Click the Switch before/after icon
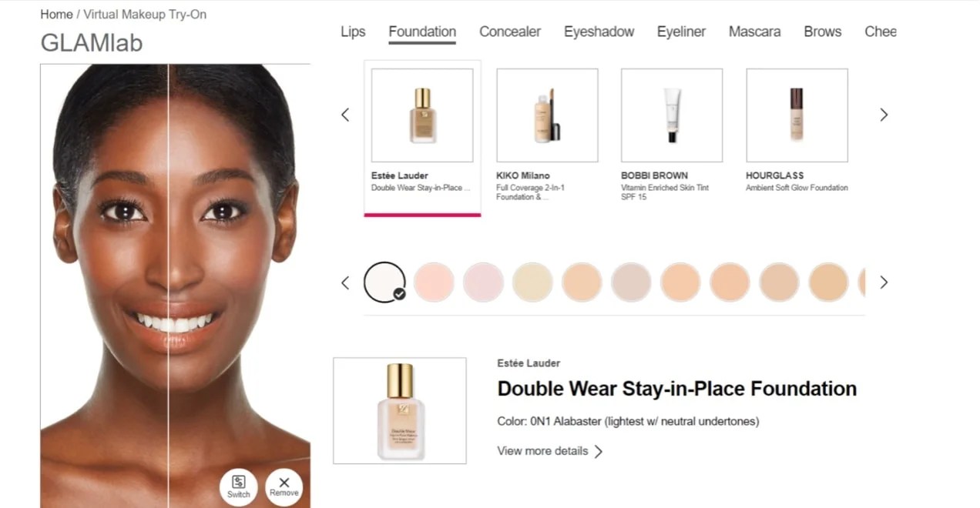The image size is (980, 508). (x=238, y=486)
